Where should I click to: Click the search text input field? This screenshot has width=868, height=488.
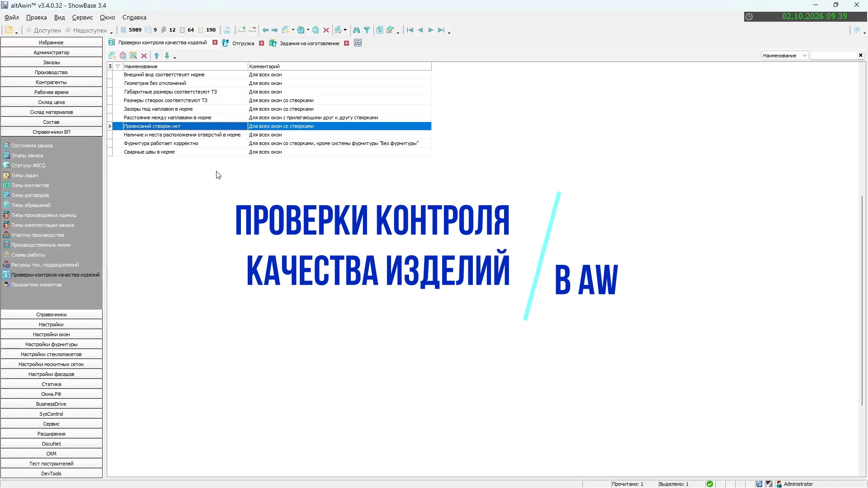coord(834,56)
